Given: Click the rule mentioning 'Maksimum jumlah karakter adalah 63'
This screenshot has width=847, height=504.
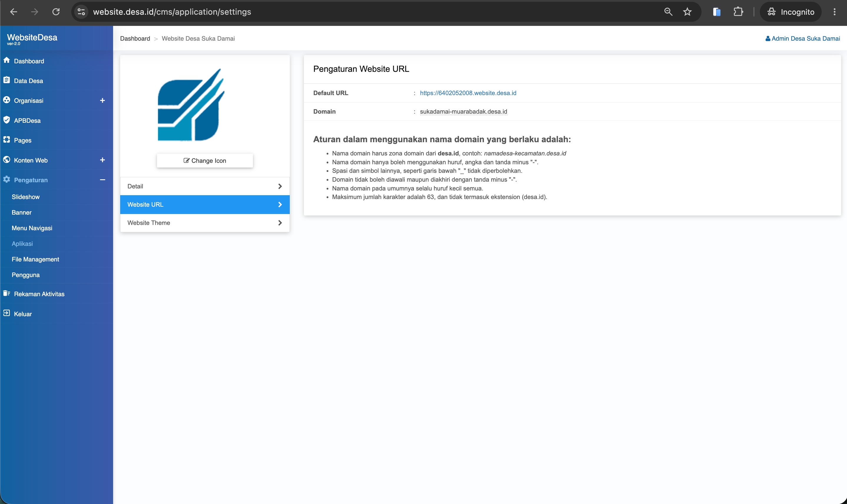Looking at the screenshot, I should click(439, 197).
